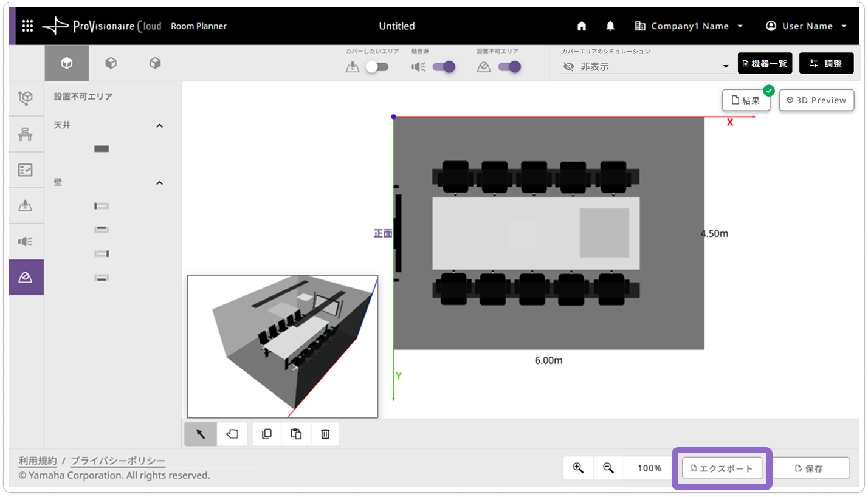Switch to the second cube view tab
Image resolution: width=868 pixels, height=497 pixels.
click(x=111, y=63)
